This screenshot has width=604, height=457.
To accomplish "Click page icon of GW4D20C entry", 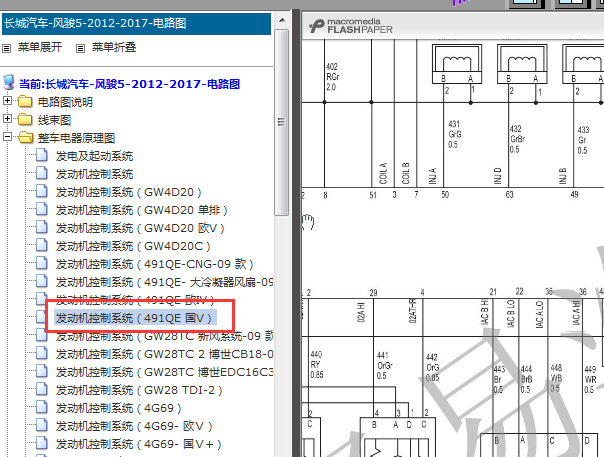I will (x=42, y=244).
